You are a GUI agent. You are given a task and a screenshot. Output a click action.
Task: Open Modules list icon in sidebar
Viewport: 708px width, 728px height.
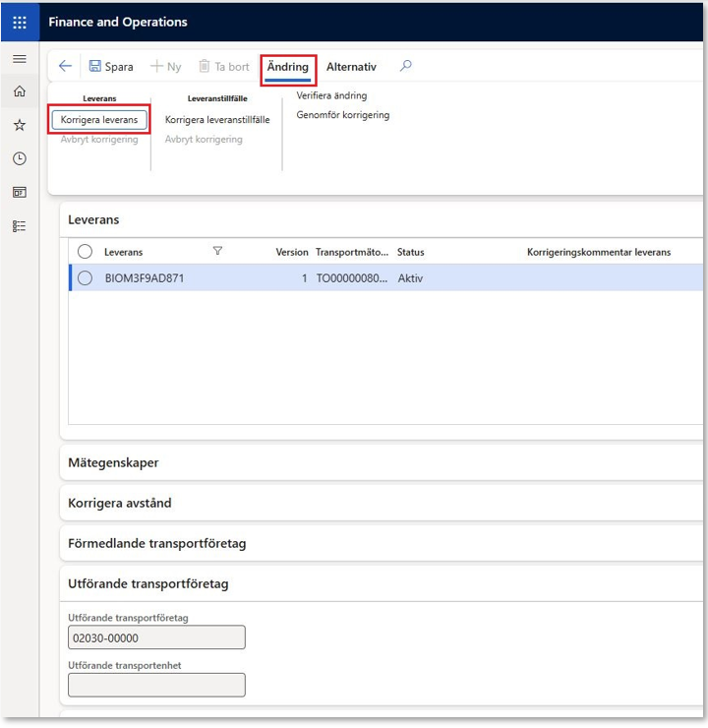pyautogui.click(x=19, y=225)
